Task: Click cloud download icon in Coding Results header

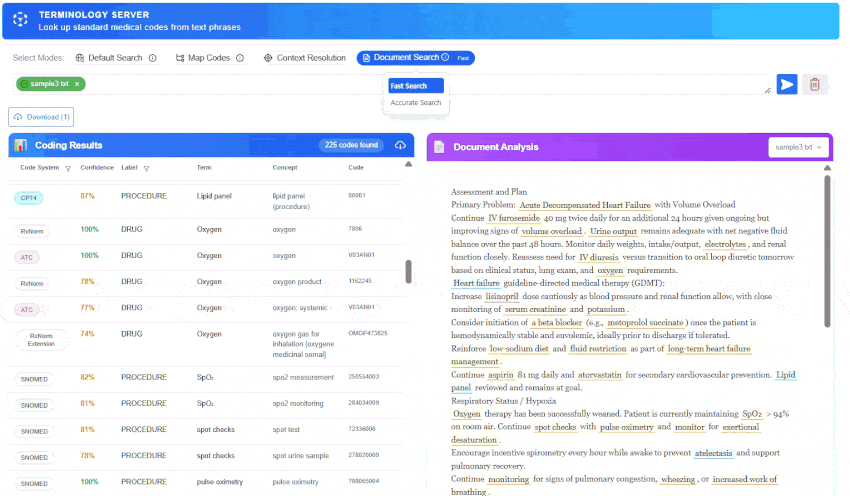Action: (401, 145)
